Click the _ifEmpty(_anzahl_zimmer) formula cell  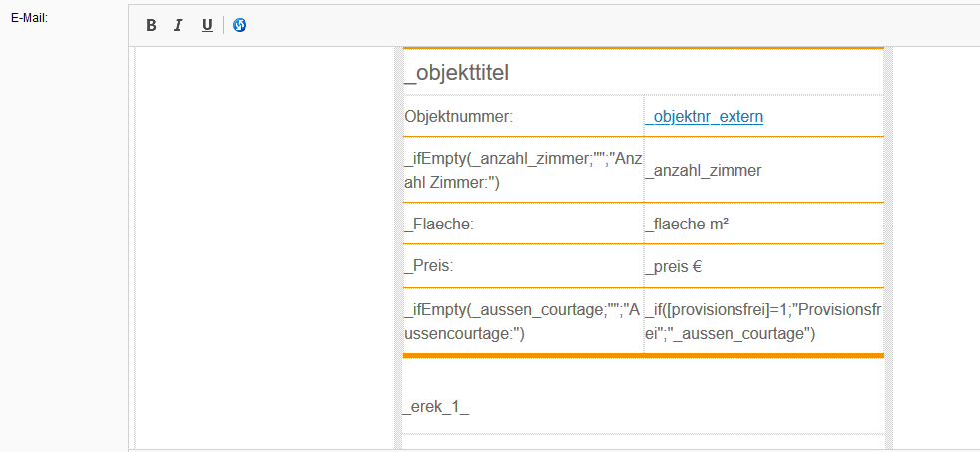[522, 170]
